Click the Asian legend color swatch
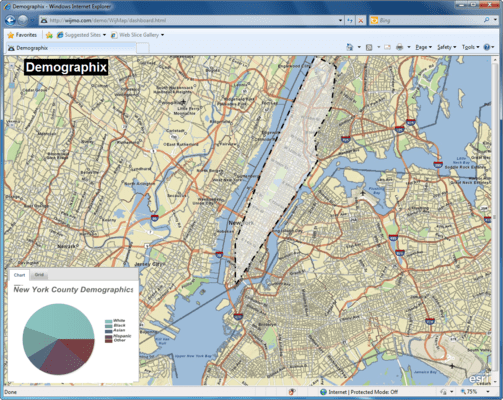The width and height of the screenshot is (503, 400). [109, 331]
